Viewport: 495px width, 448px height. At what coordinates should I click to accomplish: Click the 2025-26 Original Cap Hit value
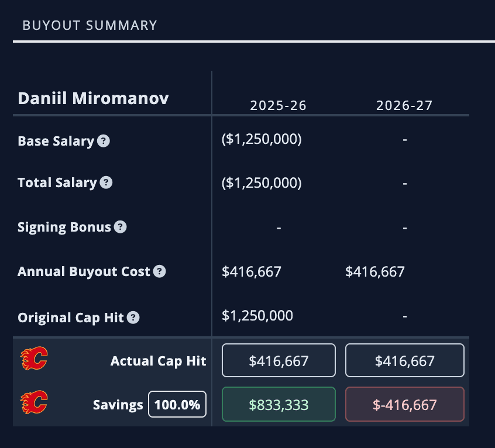click(x=257, y=316)
